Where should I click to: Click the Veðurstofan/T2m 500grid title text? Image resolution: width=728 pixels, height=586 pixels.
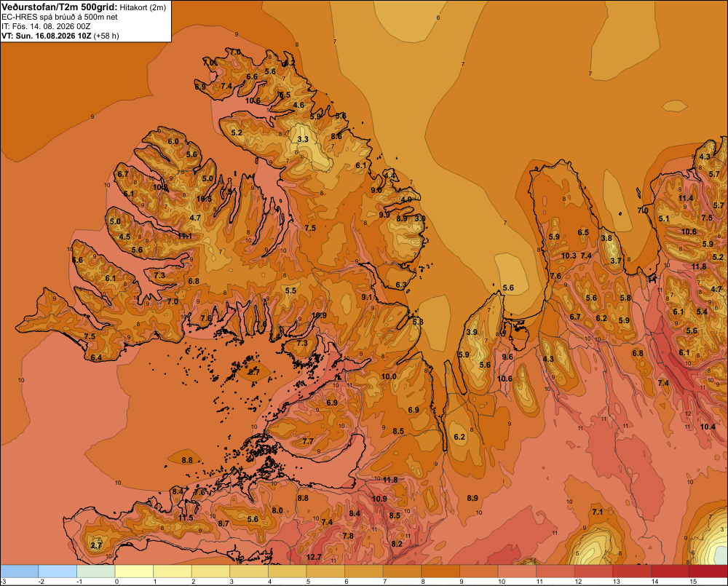[x=60, y=7]
